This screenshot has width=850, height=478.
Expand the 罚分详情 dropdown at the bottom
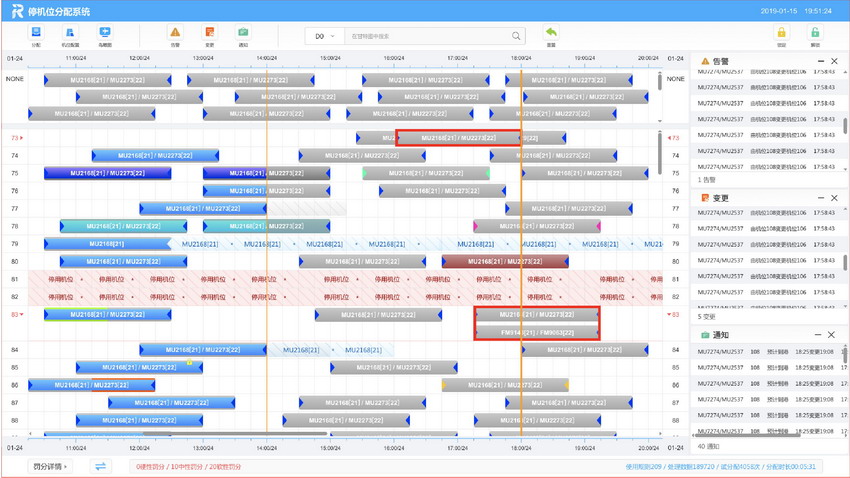50,466
